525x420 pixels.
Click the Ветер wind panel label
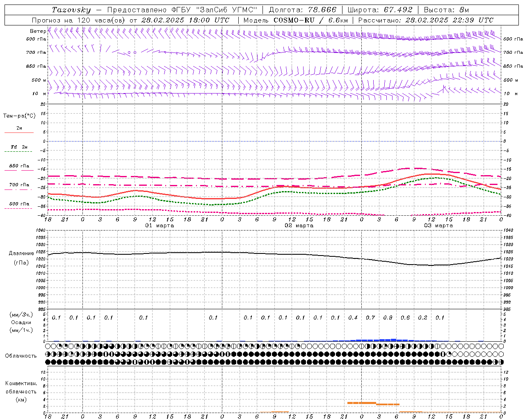[37, 31]
